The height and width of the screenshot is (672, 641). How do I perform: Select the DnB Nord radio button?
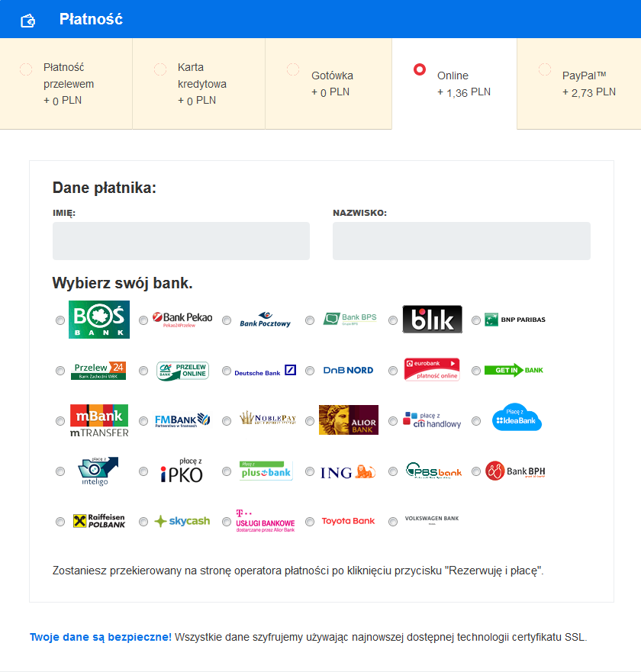click(310, 371)
